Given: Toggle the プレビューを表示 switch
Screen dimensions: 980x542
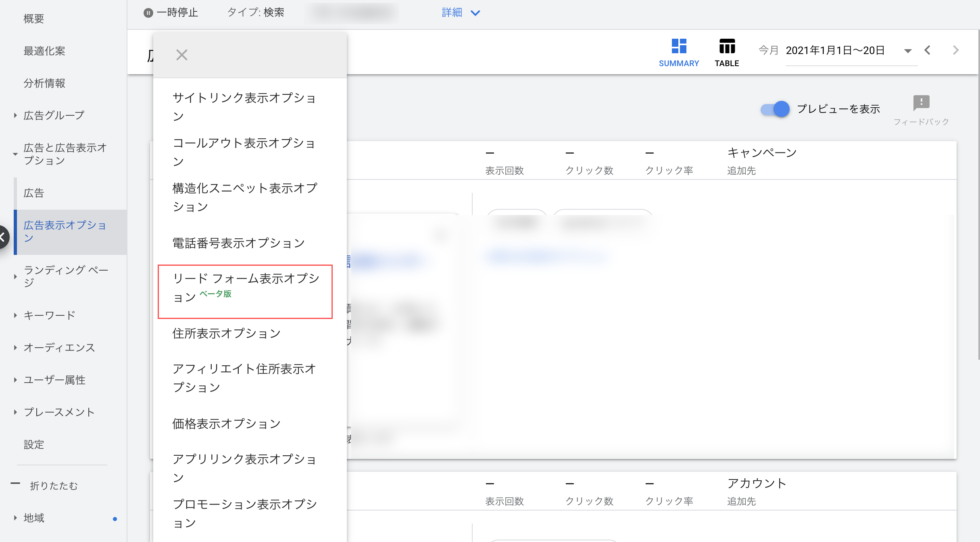Looking at the screenshot, I should click(775, 109).
